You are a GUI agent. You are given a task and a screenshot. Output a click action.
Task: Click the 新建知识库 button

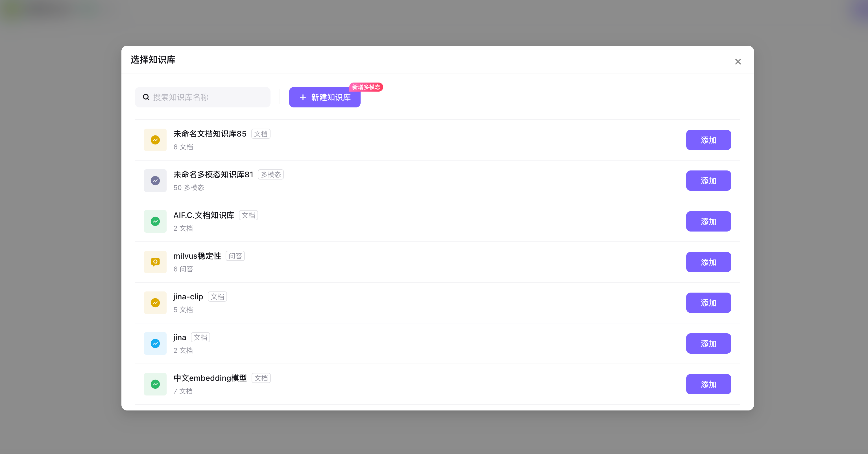pyautogui.click(x=324, y=98)
